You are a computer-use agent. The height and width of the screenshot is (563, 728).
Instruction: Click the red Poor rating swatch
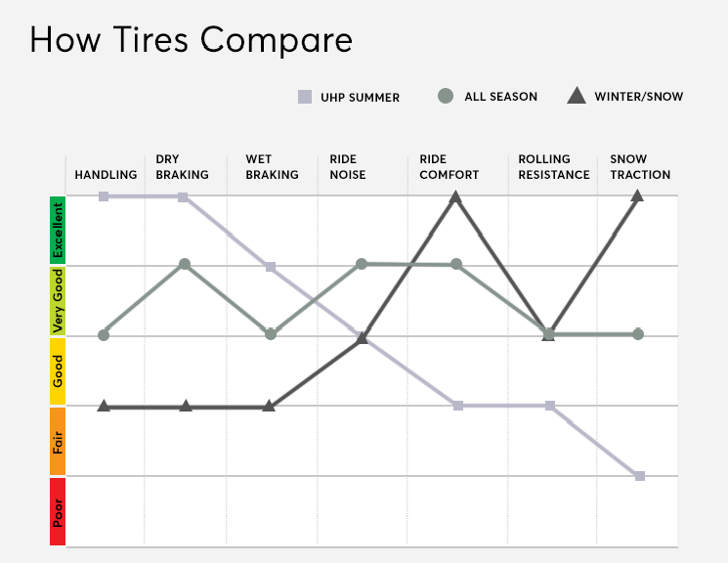(x=58, y=511)
